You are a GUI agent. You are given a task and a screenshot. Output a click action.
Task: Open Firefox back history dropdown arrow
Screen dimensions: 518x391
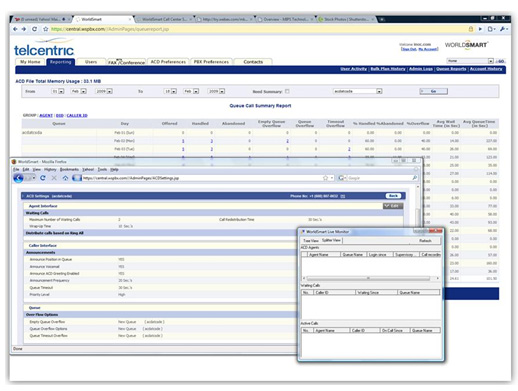(x=34, y=178)
